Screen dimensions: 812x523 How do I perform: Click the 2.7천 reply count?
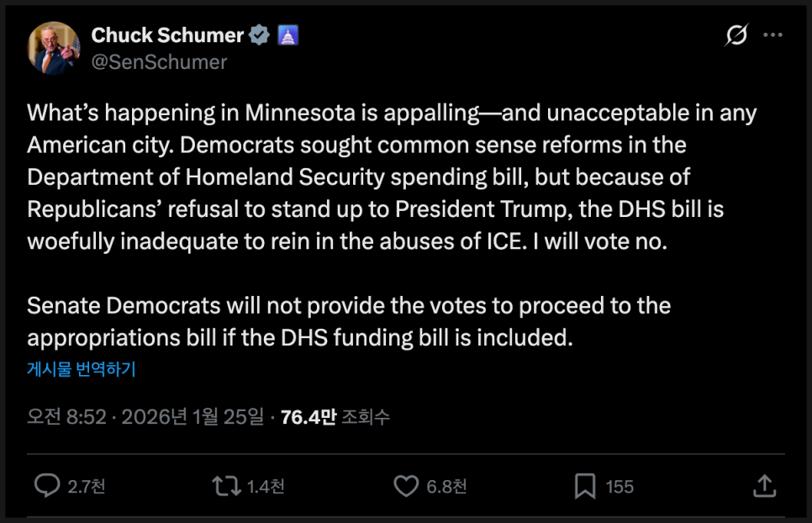87,487
